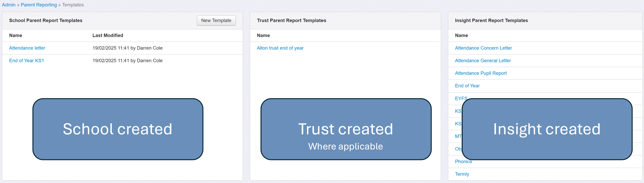
Task: Open the Attendance Concern Letter template
Action: [483, 48]
